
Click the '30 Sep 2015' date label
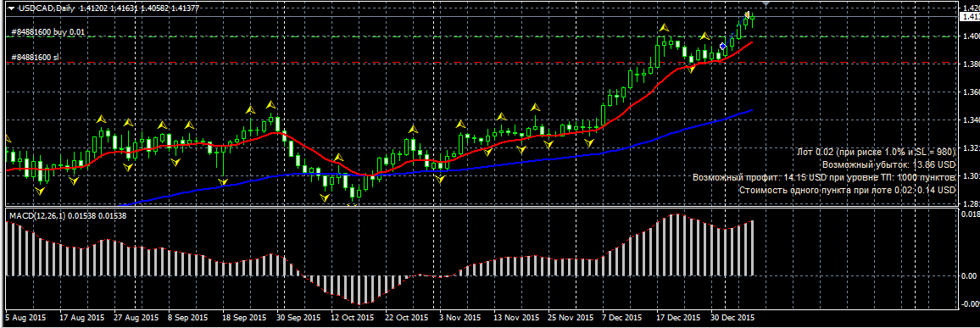pyautogui.click(x=299, y=317)
